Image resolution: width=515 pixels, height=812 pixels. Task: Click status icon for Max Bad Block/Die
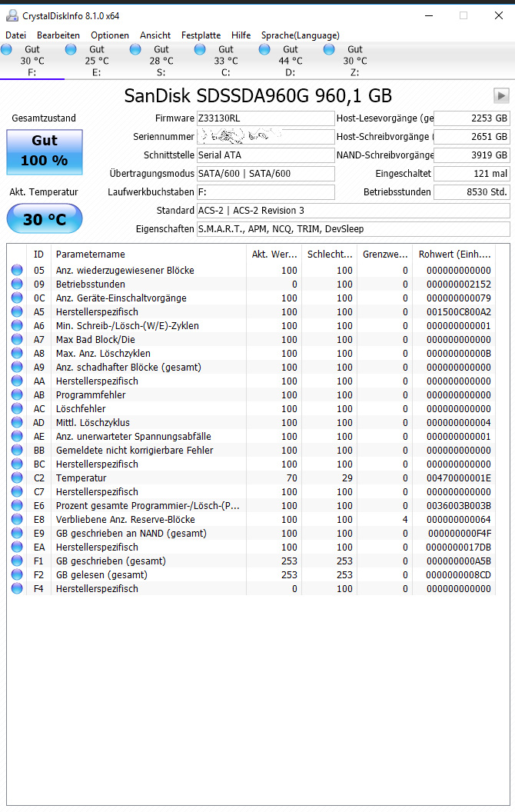tap(17, 339)
